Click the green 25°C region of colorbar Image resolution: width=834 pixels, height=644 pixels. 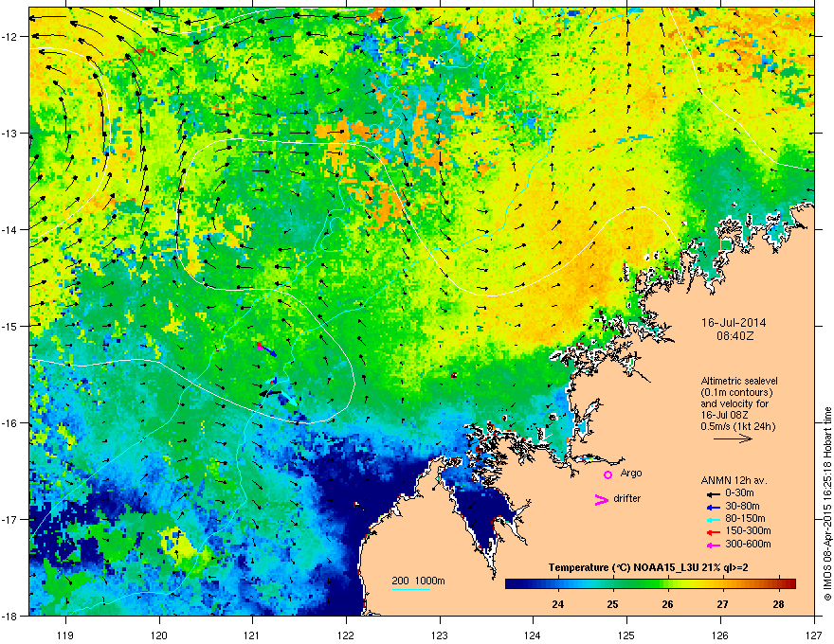pos(613,583)
